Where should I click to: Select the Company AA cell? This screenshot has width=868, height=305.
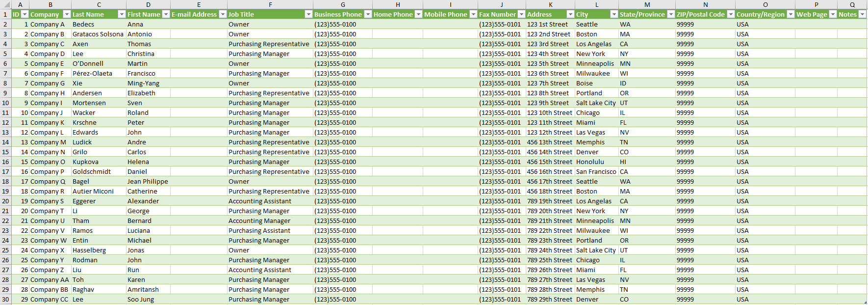(x=50, y=279)
